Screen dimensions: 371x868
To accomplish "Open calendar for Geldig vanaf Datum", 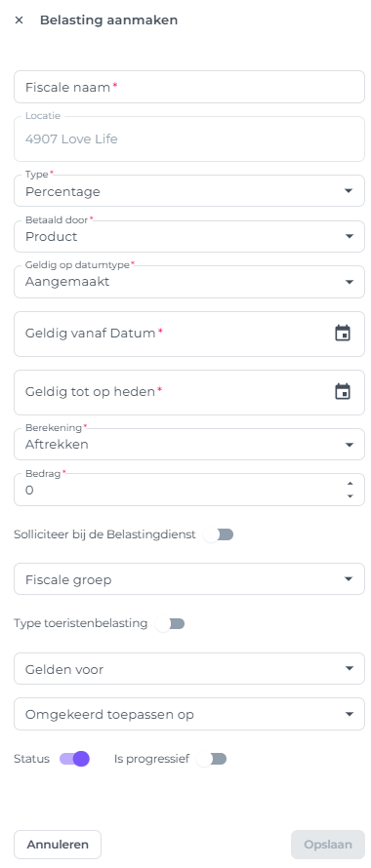I will pyautogui.click(x=343, y=334).
